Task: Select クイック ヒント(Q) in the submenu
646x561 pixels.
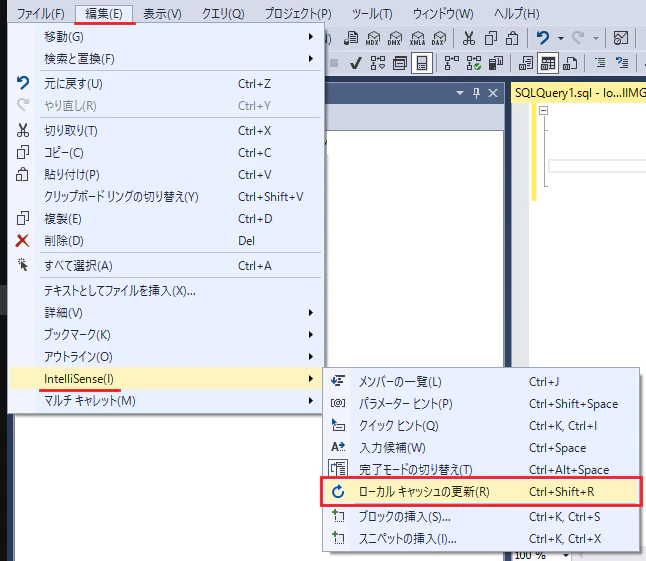Action: 481,425
